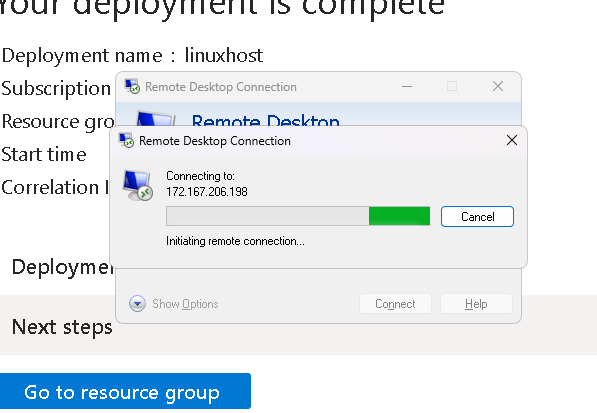Screen dimensions: 597x413
Task: Click the Subscription label on the Azure page
Action: (56, 89)
